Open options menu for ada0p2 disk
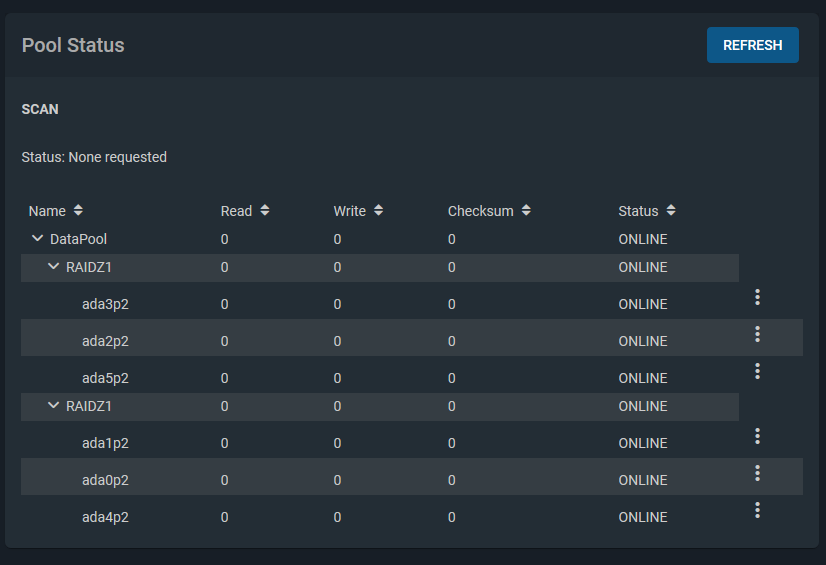Image resolution: width=826 pixels, height=565 pixels. (758, 473)
